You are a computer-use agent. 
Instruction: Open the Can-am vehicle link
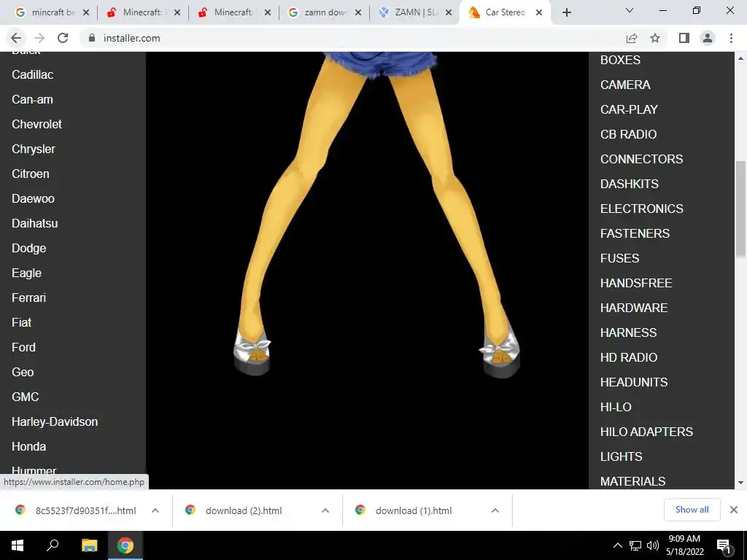pos(32,99)
